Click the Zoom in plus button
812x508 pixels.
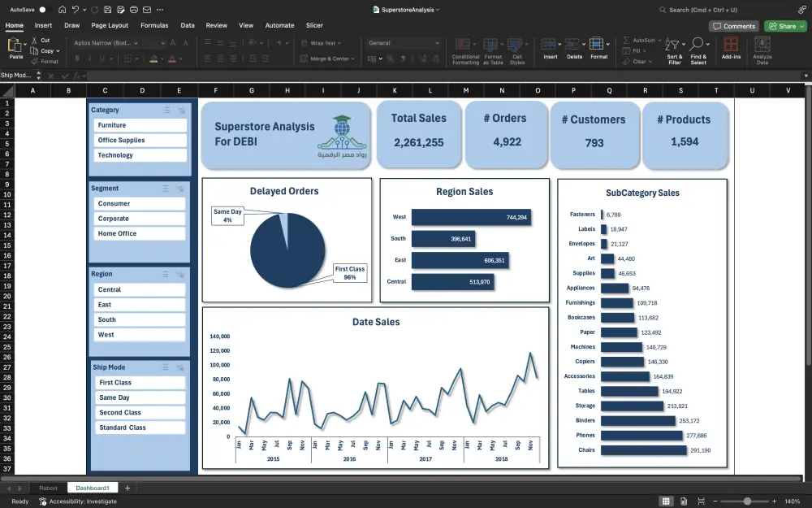tap(774, 501)
